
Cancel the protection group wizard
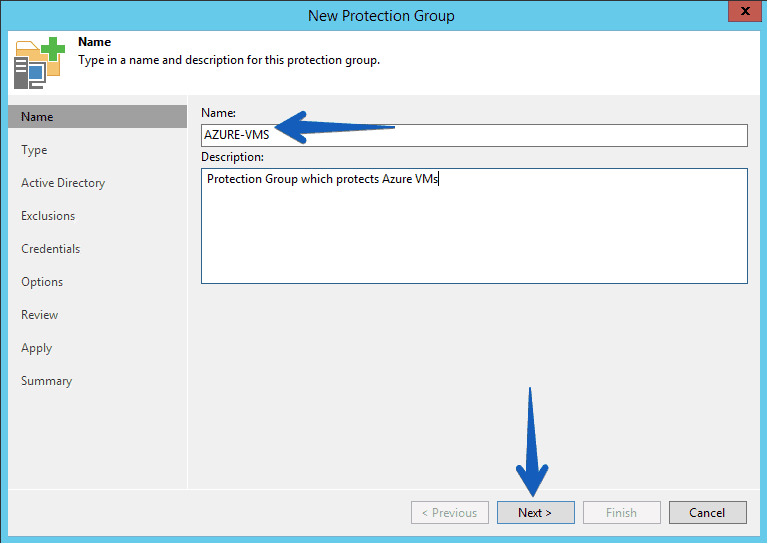(x=707, y=512)
